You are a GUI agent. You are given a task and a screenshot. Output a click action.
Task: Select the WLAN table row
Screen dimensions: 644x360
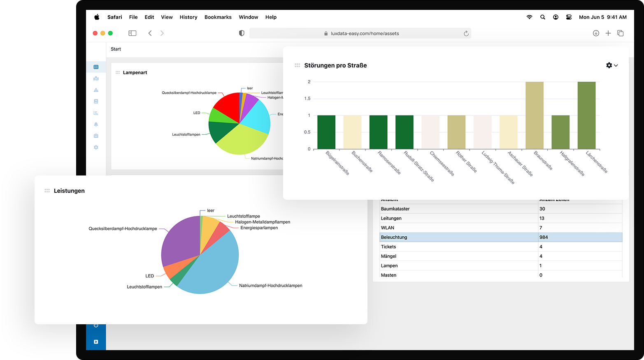click(501, 228)
